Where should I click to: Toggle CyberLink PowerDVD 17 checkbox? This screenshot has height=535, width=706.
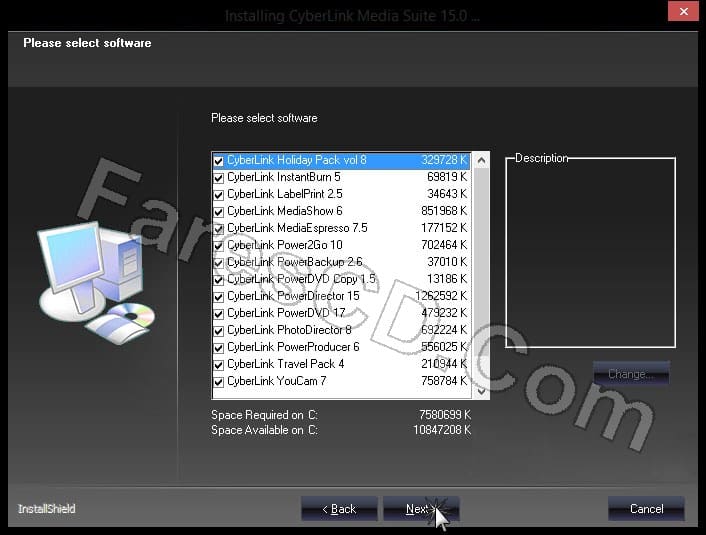pyautogui.click(x=218, y=314)
